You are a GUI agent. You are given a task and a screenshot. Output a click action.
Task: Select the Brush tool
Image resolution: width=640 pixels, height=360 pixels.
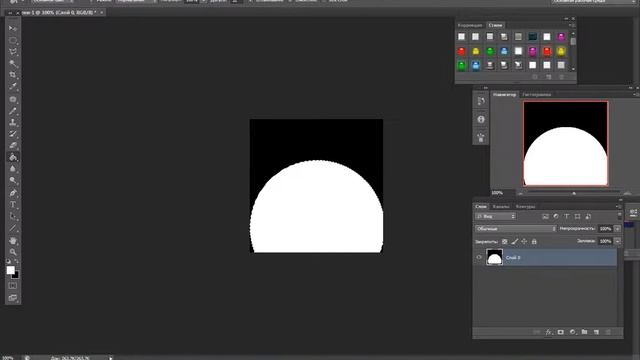13,111
